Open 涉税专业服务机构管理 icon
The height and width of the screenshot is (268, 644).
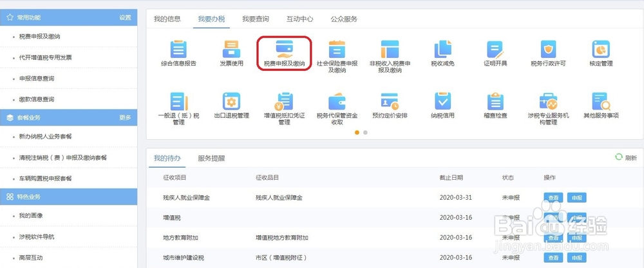(548, 101)
